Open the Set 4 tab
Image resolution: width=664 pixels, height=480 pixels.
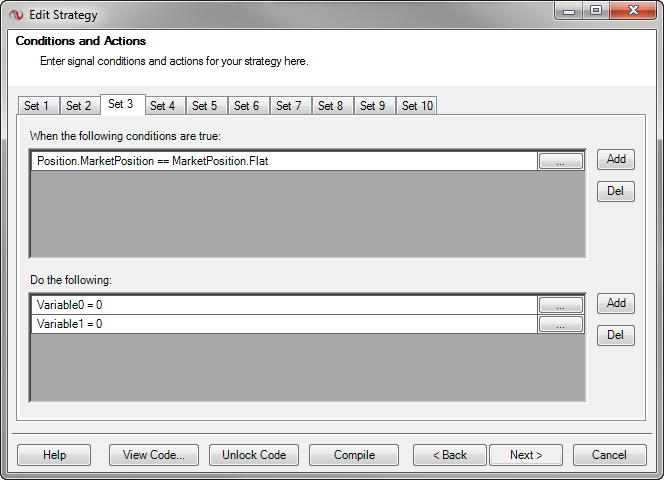click(165, 105)
